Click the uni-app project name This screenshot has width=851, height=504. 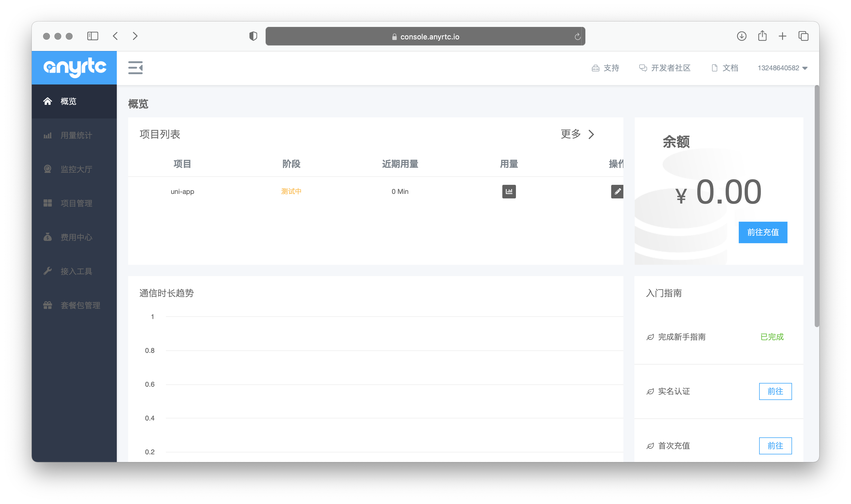pos(182,191)
